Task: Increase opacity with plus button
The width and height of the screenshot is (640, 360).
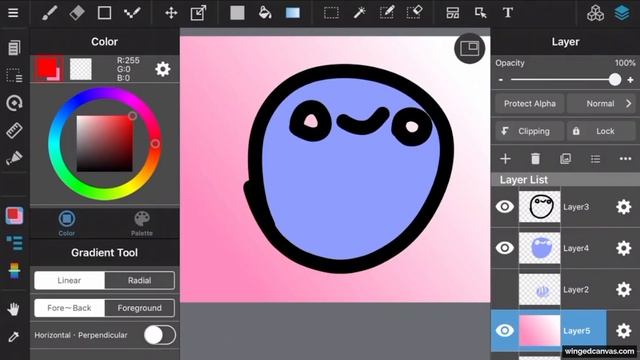Action: click(x=630, y=80)
